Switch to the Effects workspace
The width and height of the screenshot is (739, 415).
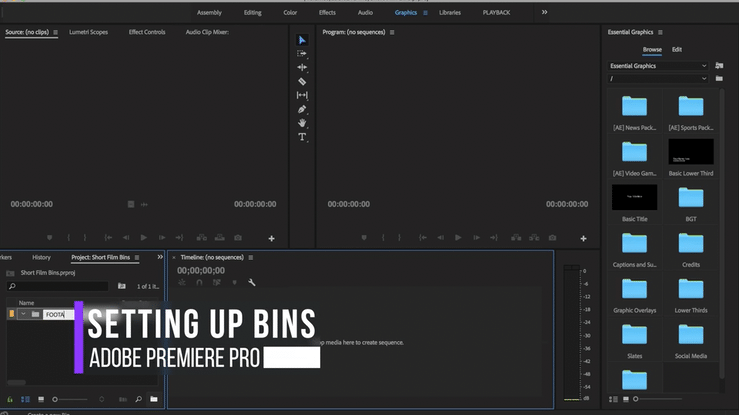point(327,12)
